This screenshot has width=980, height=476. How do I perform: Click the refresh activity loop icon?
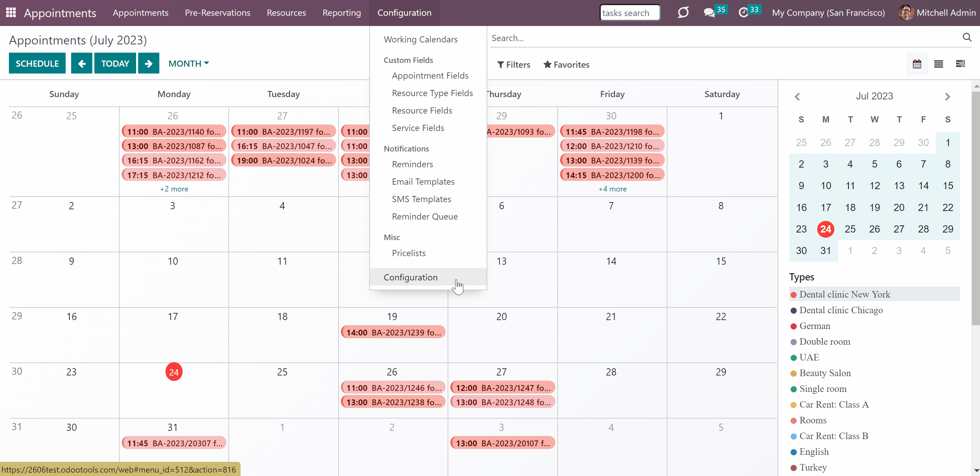[683, 13]
